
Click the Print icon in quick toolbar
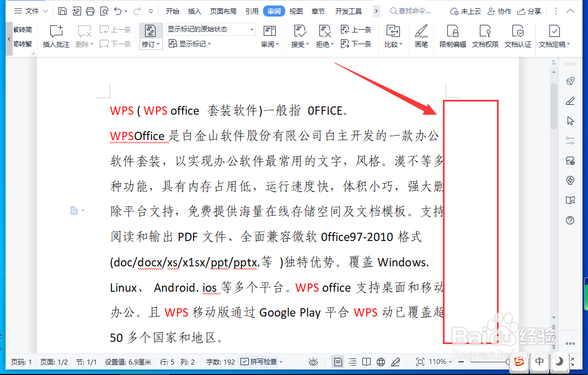point(90,11)
